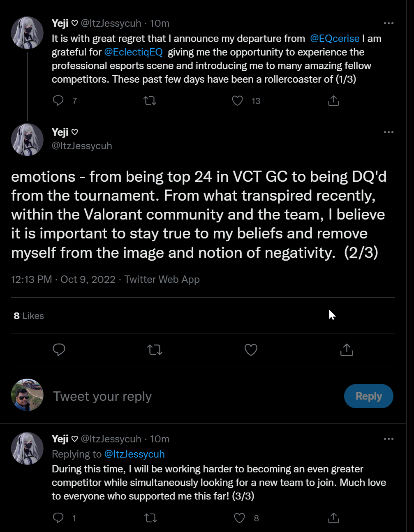Share the main tweet (2/3)
This screenshot has width=414, height=532.
(x=347, y=350)
